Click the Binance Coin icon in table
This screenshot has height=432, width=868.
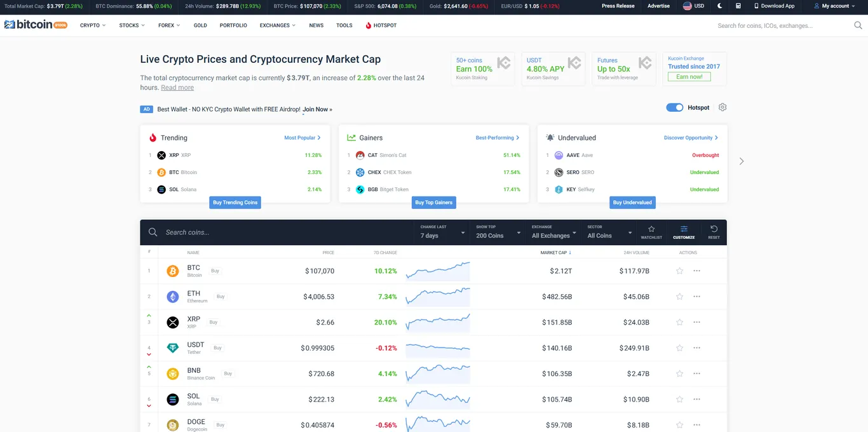click(173, 374)
